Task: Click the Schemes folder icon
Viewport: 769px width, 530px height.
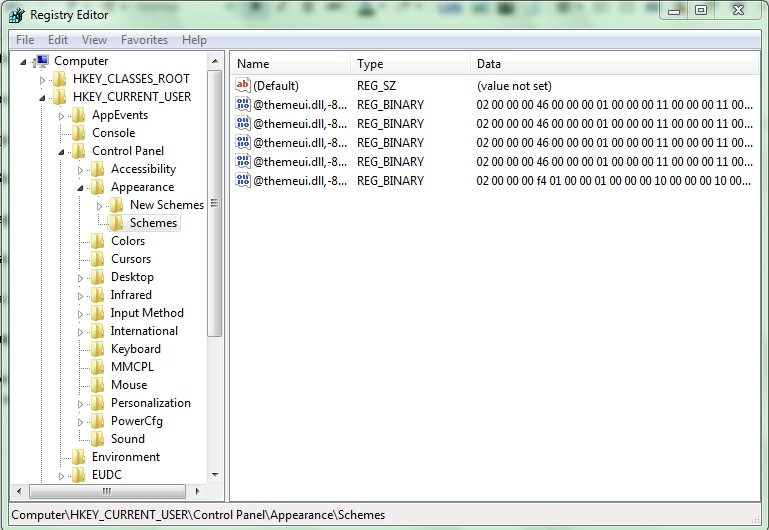Action: point(116,223)
